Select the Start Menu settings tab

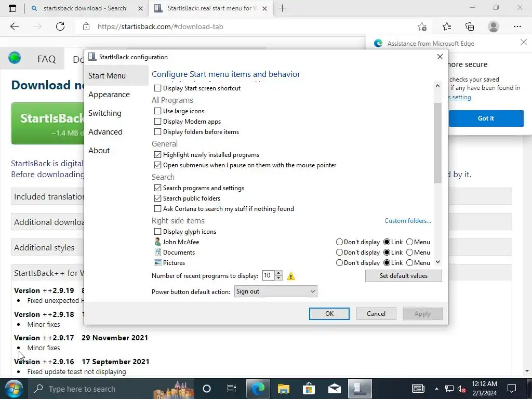[x=116, y=76]
